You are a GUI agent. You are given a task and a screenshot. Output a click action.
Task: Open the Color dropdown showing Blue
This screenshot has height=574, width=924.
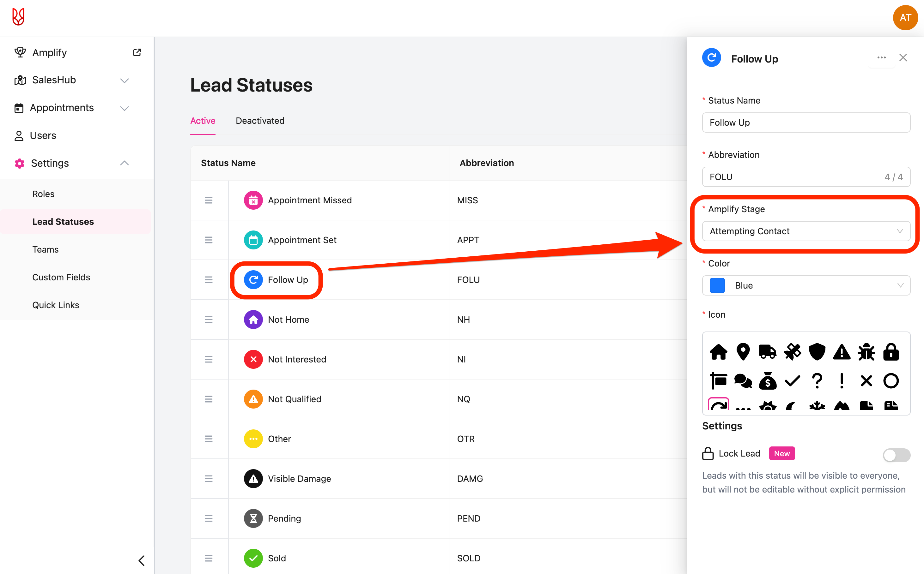806,285
